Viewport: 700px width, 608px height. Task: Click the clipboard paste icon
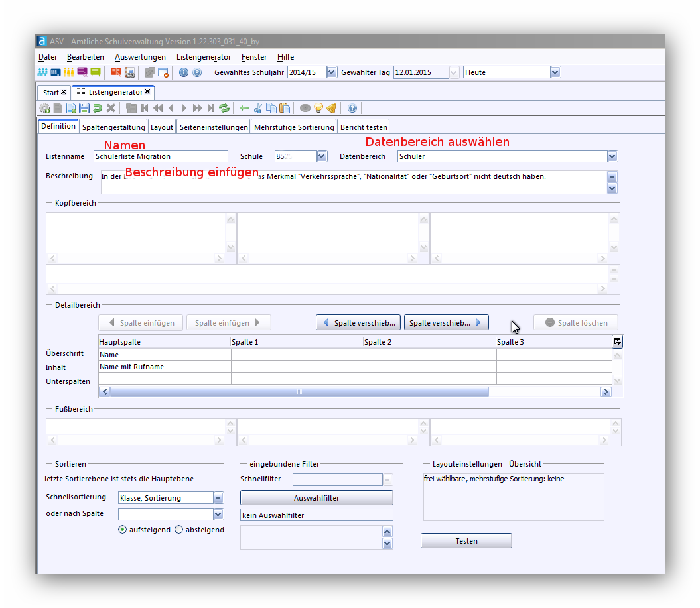[285, 108]
